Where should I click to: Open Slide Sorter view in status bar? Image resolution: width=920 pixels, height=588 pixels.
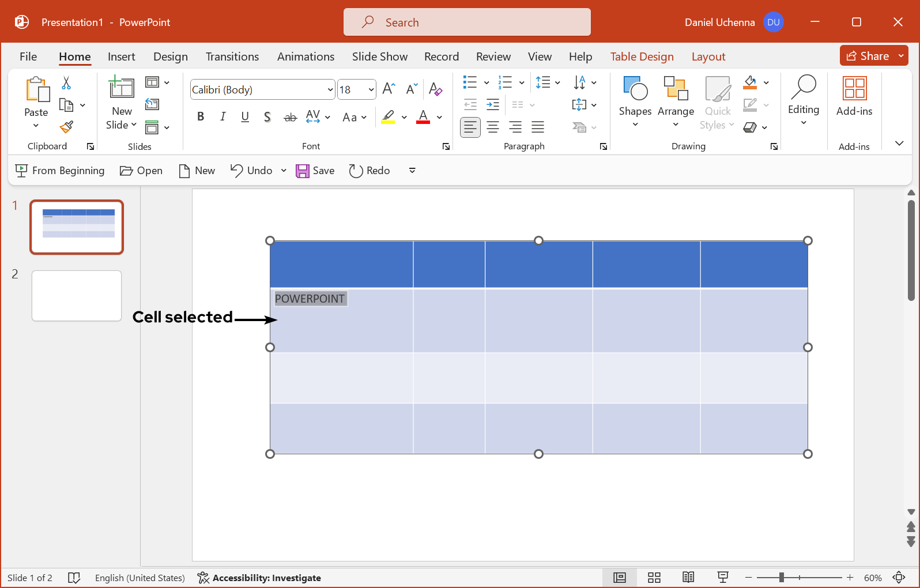pyautogui.click(x=654, y=578)
